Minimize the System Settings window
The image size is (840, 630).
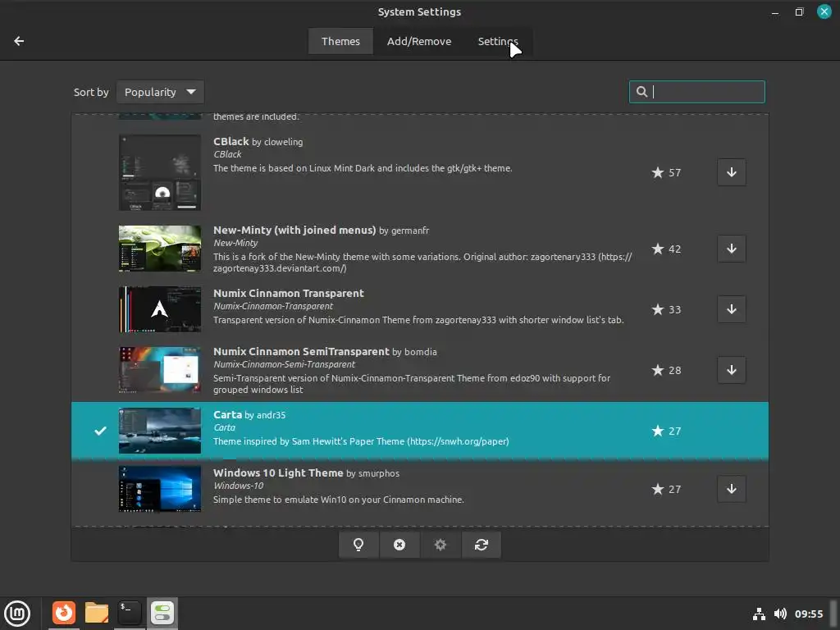click(774, 11)
